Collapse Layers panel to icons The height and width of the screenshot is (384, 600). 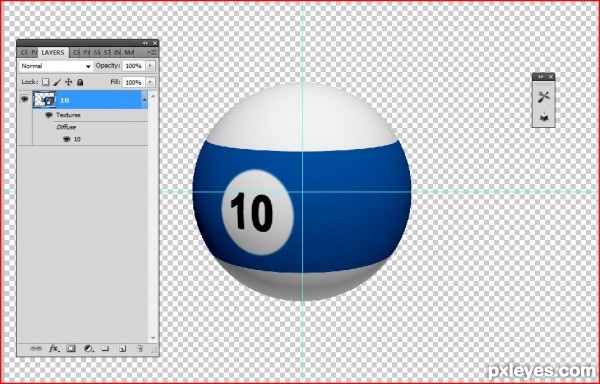[x=145, y=43]
